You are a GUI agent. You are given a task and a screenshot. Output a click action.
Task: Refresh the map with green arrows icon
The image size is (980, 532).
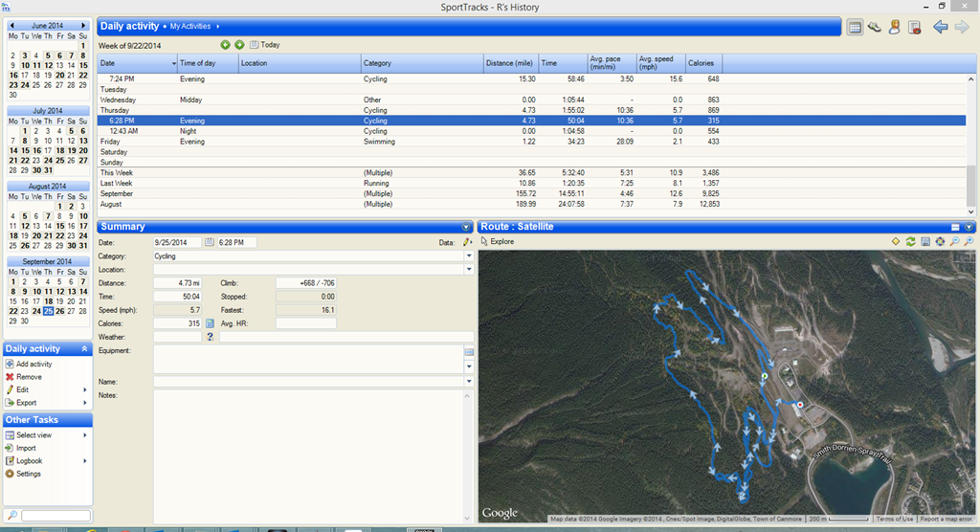point(911,241)
